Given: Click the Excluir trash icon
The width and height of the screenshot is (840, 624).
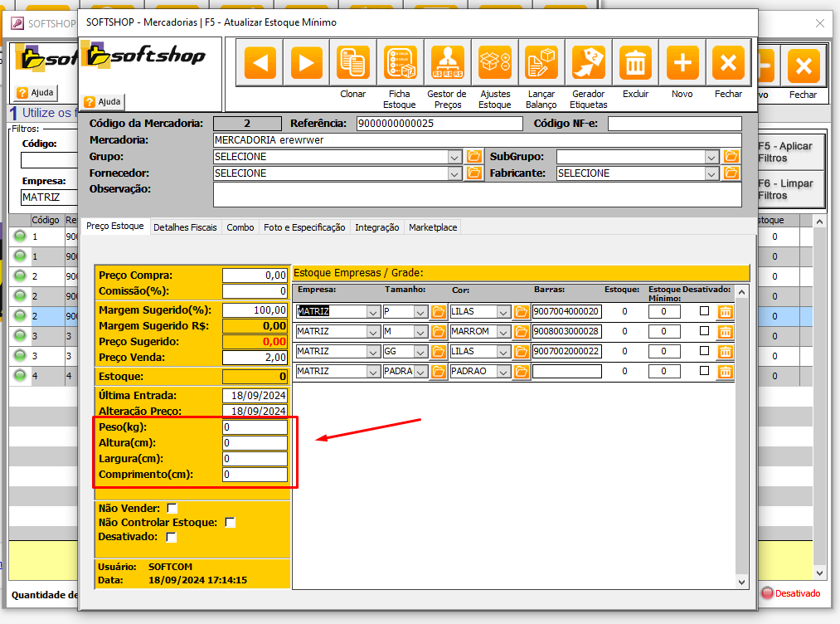Looking at the screenshot, I should click(x=635, y=63).
